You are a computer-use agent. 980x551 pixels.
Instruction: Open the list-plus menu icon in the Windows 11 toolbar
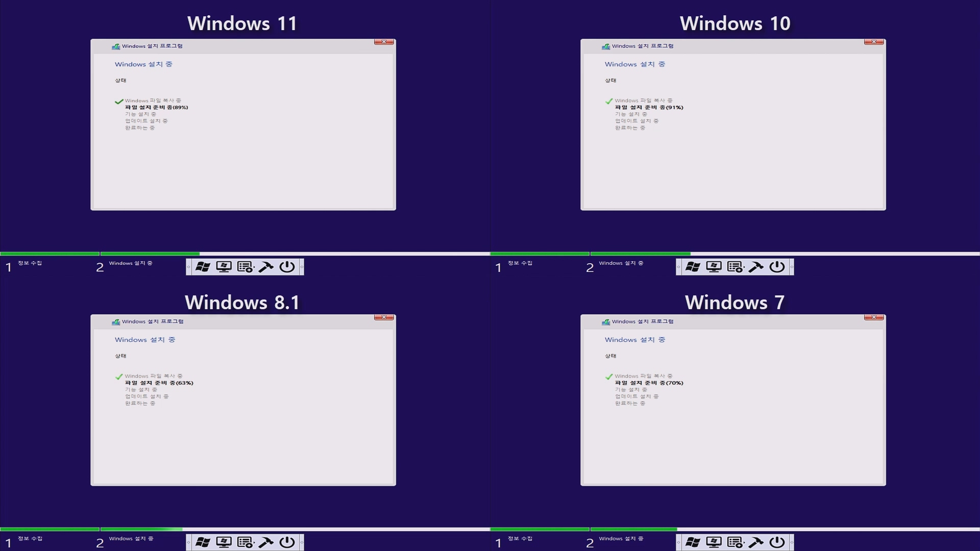(245, 267)
